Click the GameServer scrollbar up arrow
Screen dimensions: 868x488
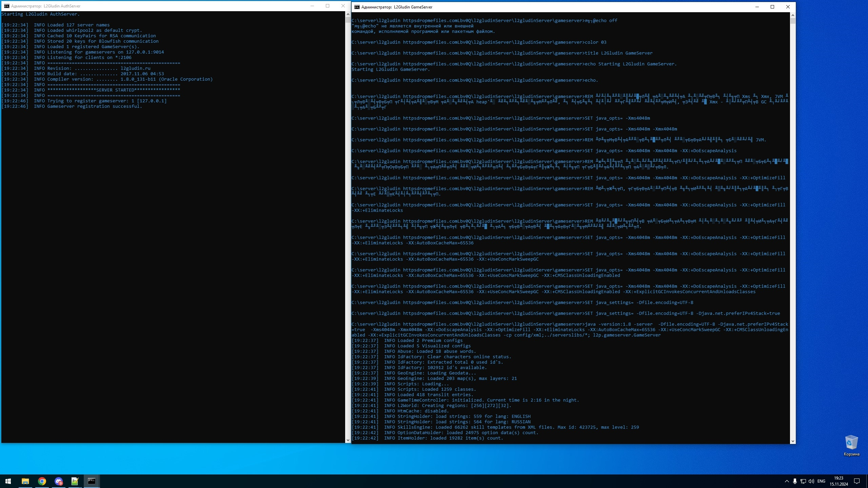click(793, 15)
